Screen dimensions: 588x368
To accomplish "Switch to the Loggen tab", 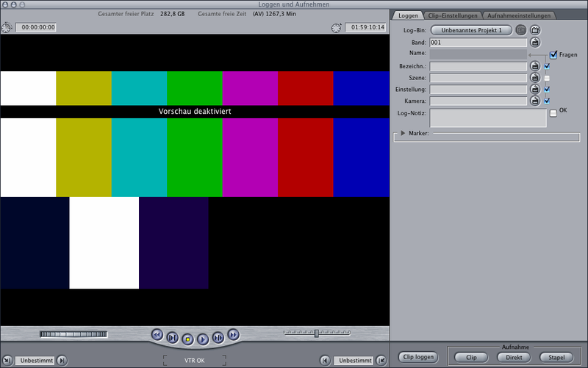I will pyautogui.click(x=408, y=15).
